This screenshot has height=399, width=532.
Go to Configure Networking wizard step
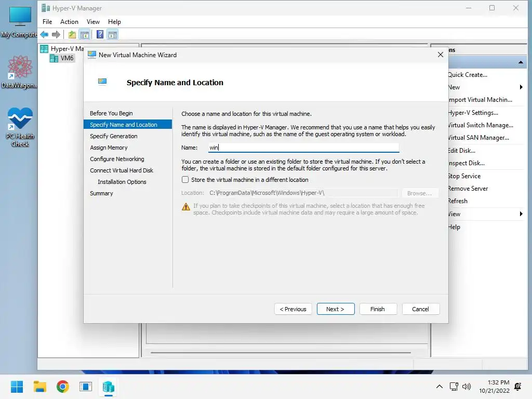tap(117, 159)
